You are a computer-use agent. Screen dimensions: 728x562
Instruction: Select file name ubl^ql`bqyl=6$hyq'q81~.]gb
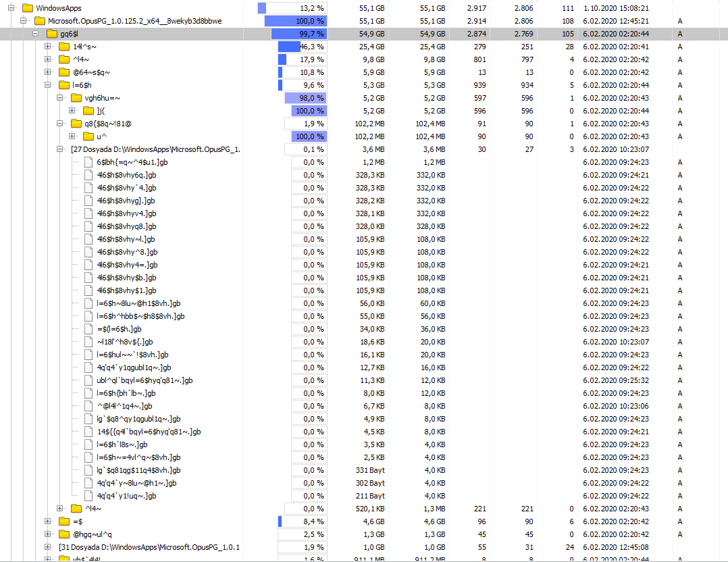coord(145,380)
